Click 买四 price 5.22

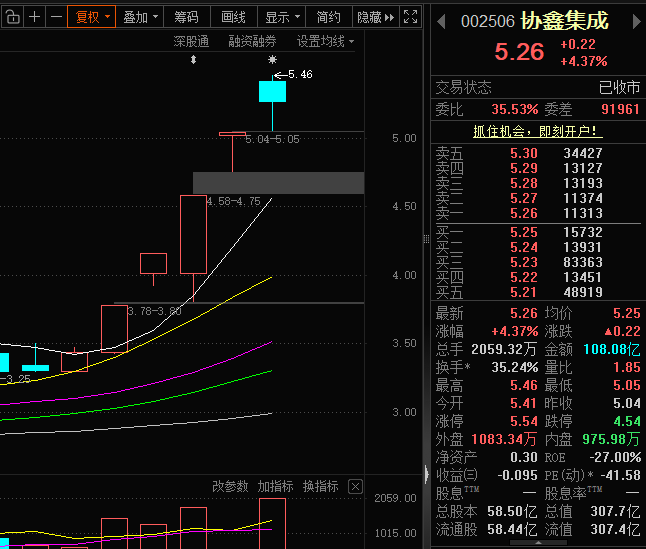[x=524, y=277]
